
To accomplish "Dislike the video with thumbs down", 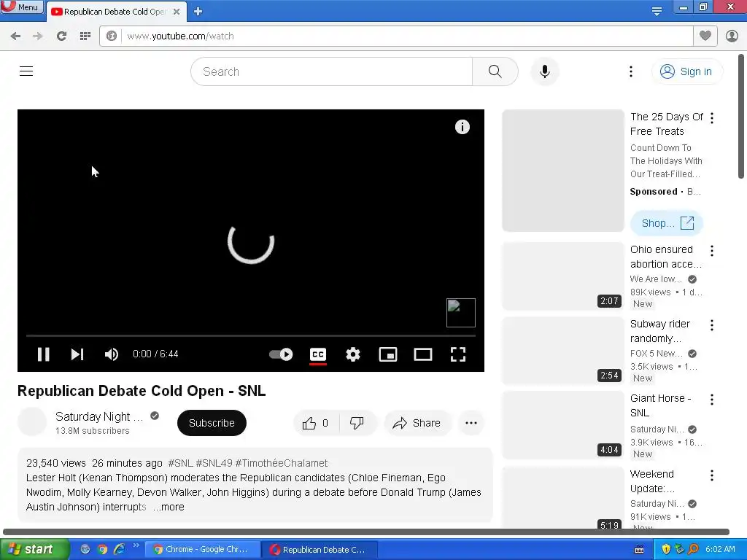I will coord(357,423).
